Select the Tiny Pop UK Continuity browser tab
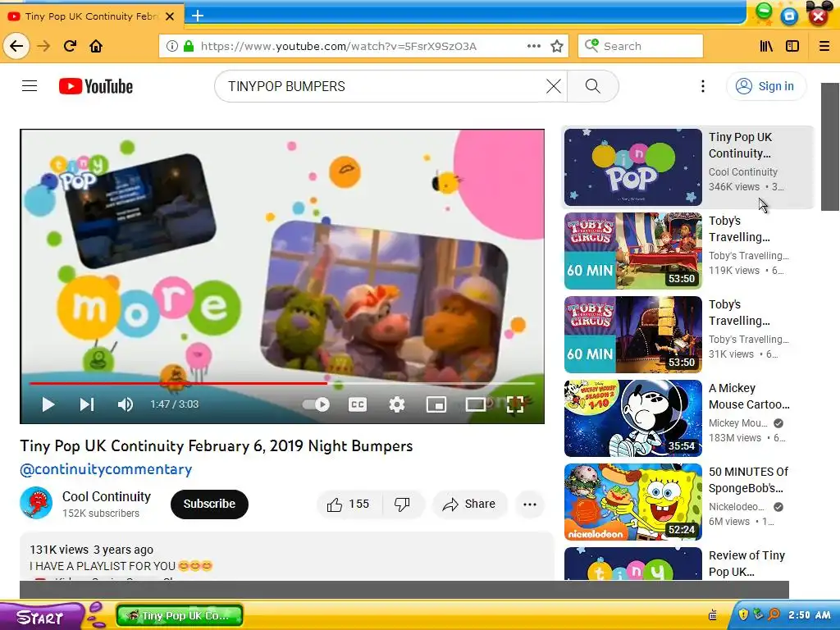The height and width of the screenshot is (630, 840). [x=92, y=16]
